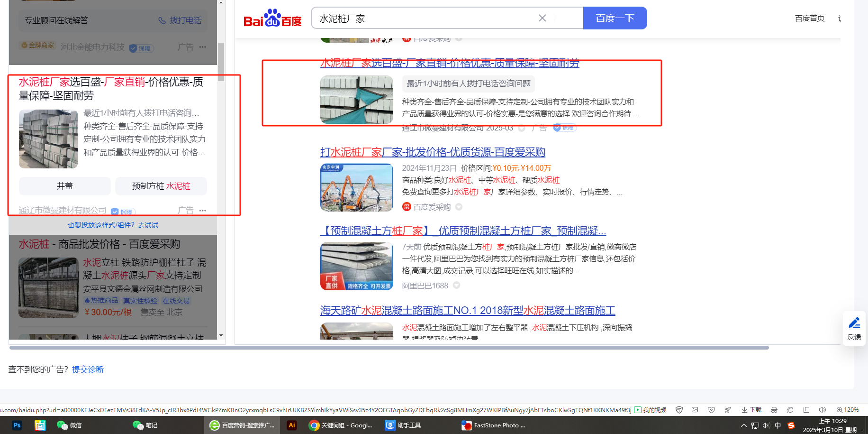Toggle the browser sound speaker icon
Screen dimensions: 868x434
823,410
